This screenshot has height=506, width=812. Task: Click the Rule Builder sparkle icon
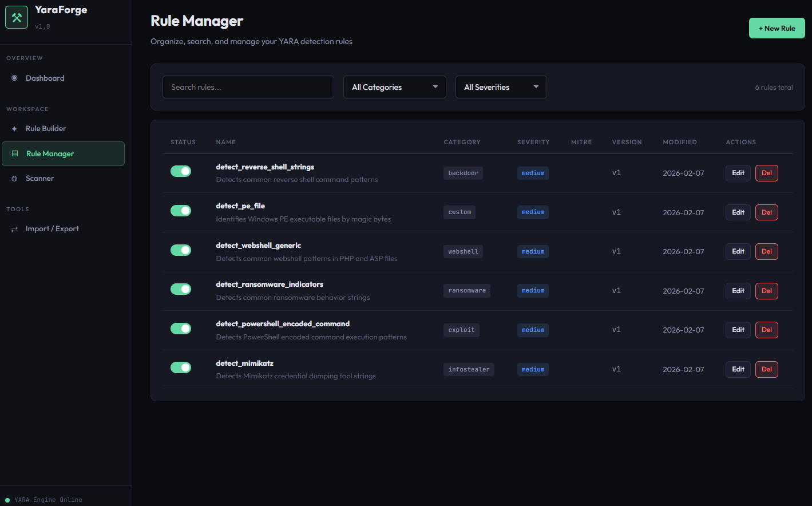point(14,128)
